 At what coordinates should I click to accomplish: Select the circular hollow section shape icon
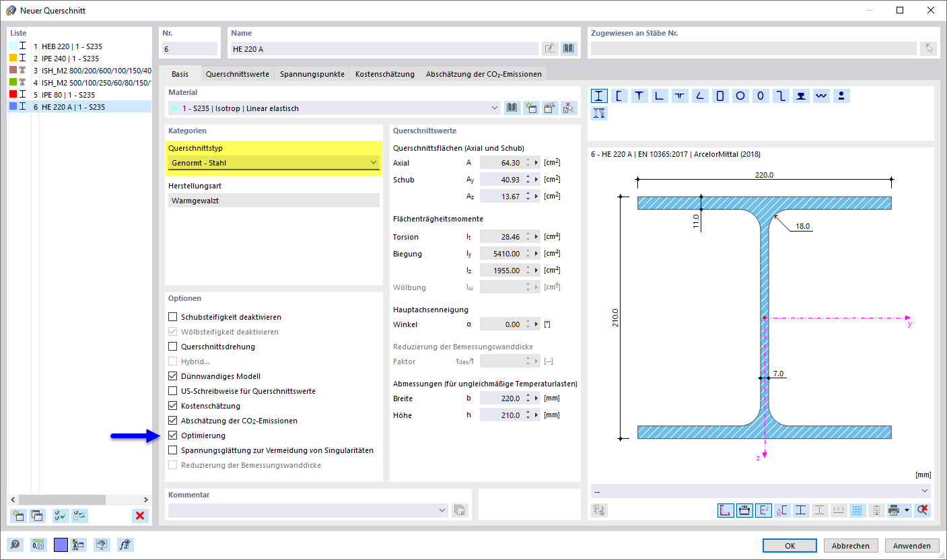click(740, 96)
